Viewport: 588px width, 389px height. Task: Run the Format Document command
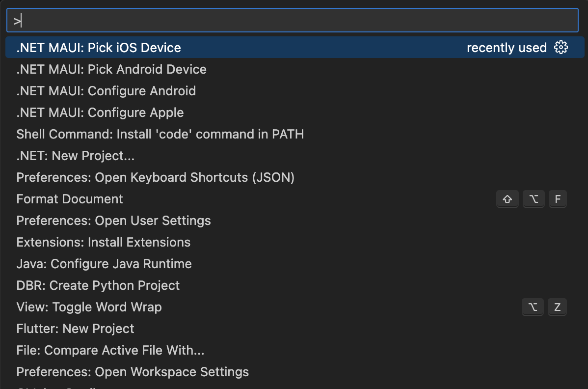pos(70,199)
